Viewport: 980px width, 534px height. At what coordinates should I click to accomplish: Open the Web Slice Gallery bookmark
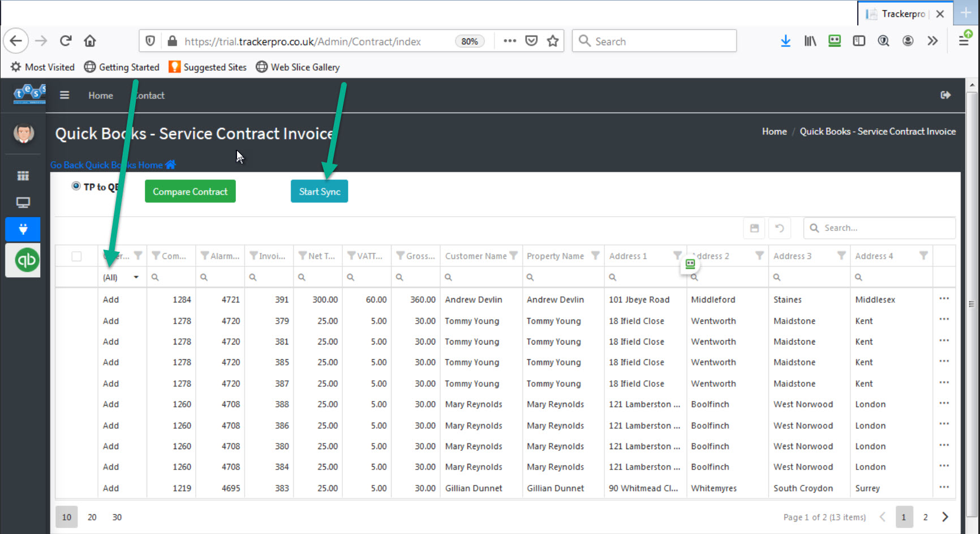pyautogui.click(x=298, y=67)
